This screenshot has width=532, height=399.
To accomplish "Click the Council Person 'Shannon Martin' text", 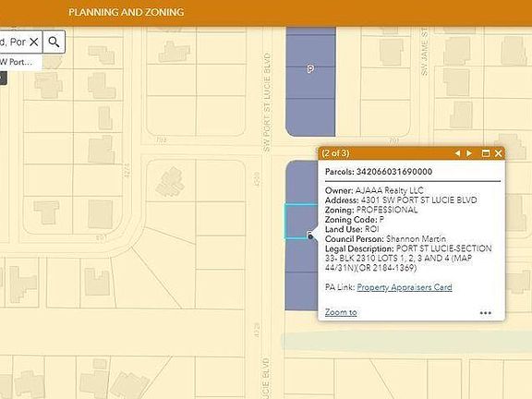I will coord(416,239).
